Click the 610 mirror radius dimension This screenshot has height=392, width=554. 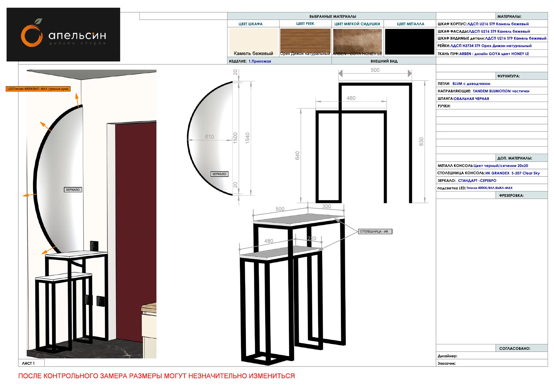coord(209,137)
